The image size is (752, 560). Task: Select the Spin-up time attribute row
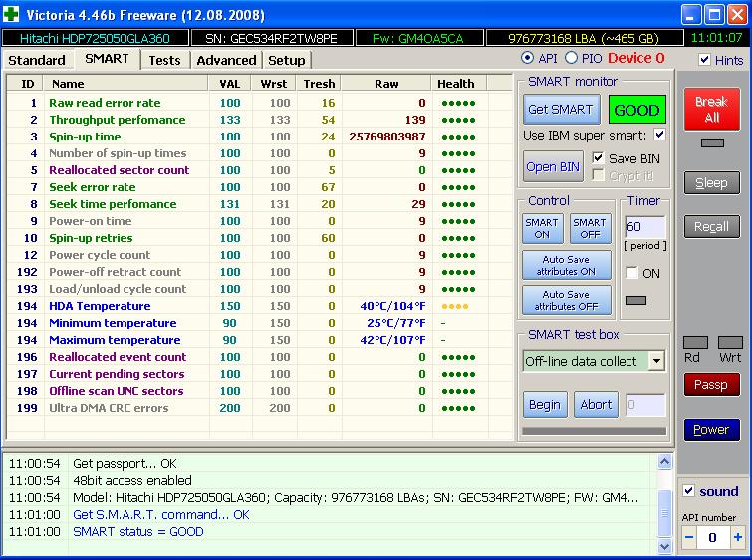pos(259,137)
